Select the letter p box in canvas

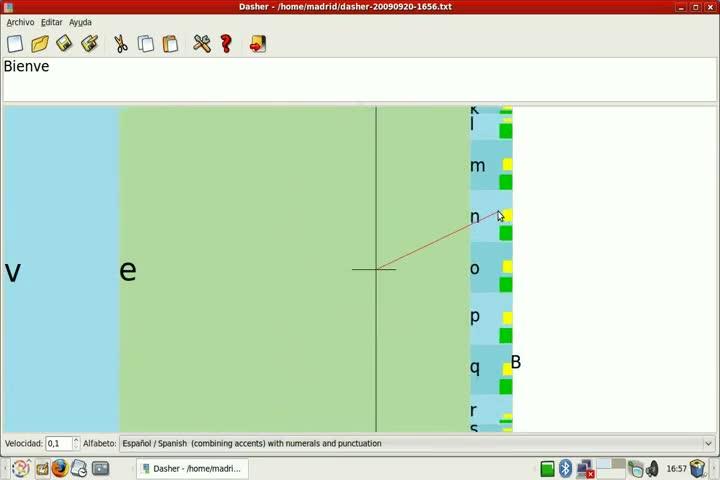(491, 319)
